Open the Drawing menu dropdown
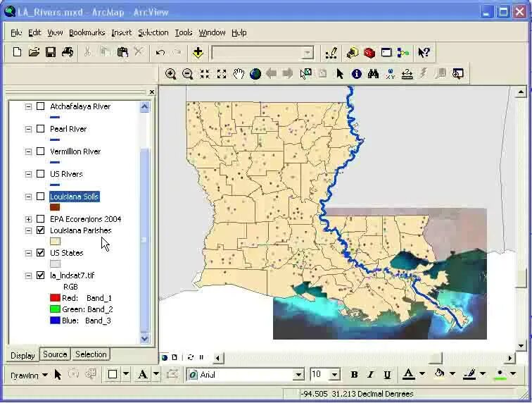The image size is (532, 403). (29, 375)
